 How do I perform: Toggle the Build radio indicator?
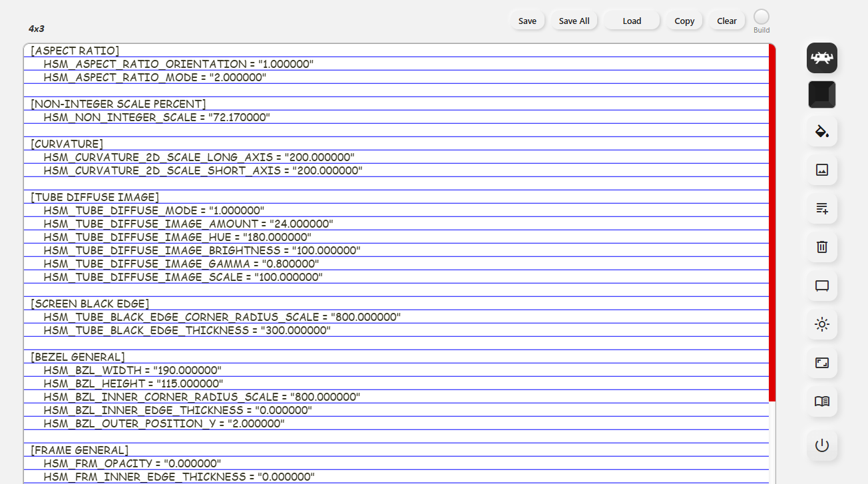[x=761, y=17]
